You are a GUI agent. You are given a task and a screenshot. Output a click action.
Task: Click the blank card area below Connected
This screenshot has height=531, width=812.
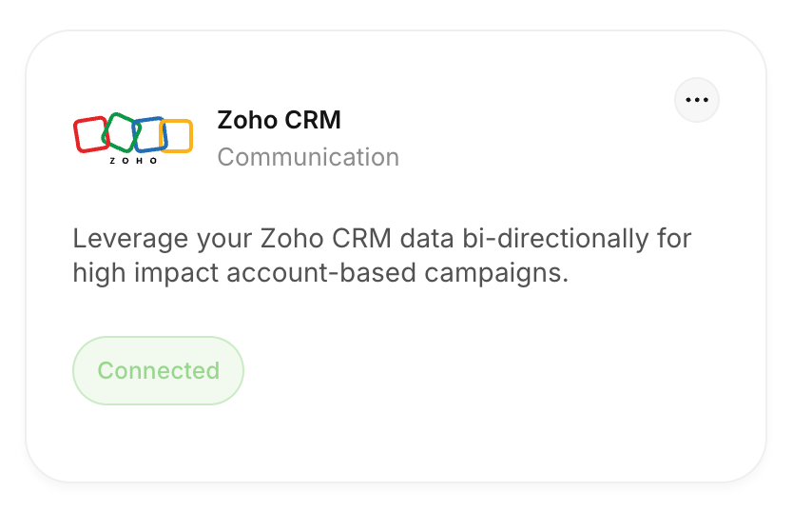[396, 442]
